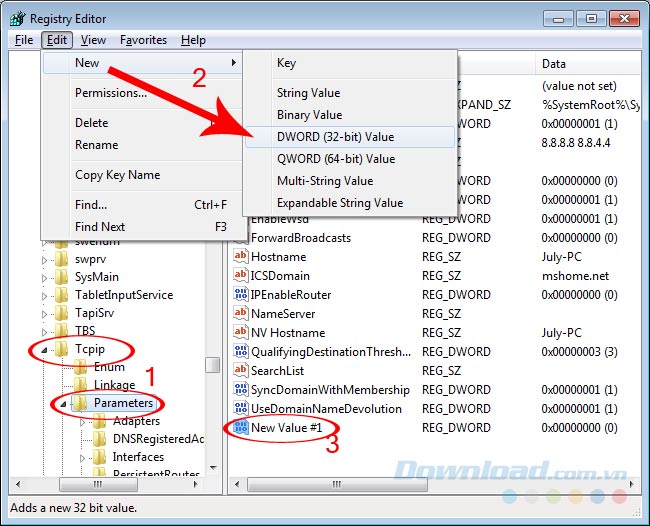
Task: Choose DWORD (32-bit) Value from submenu
Action: click(x=350, y=137)
